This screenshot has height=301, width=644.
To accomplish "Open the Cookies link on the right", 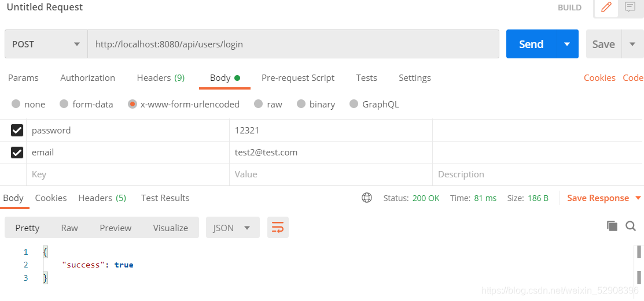I will pyautogui.click(x=599, y=78).
